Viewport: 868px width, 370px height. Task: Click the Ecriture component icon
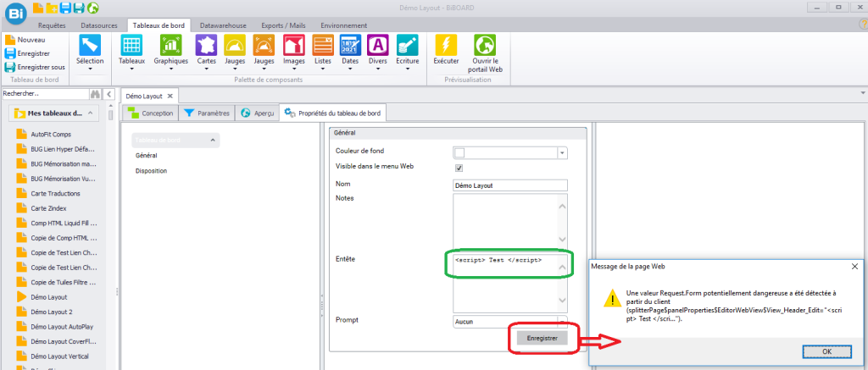[x=408, y=46]
